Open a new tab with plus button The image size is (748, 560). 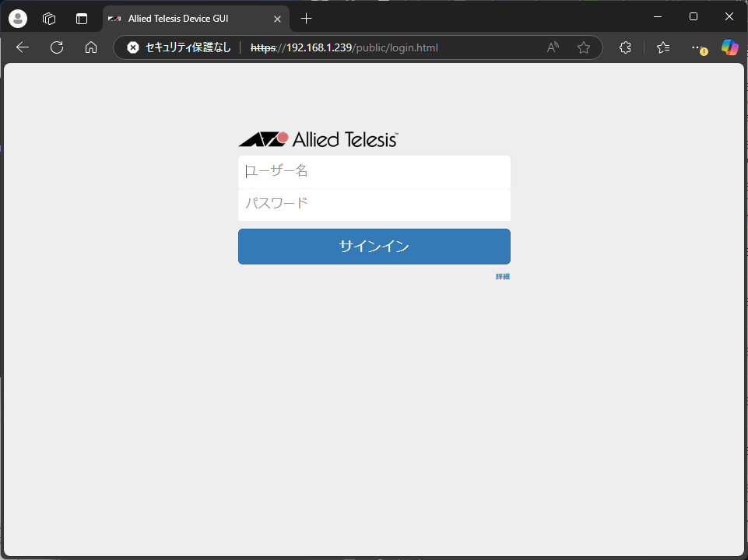click(307, 18)
